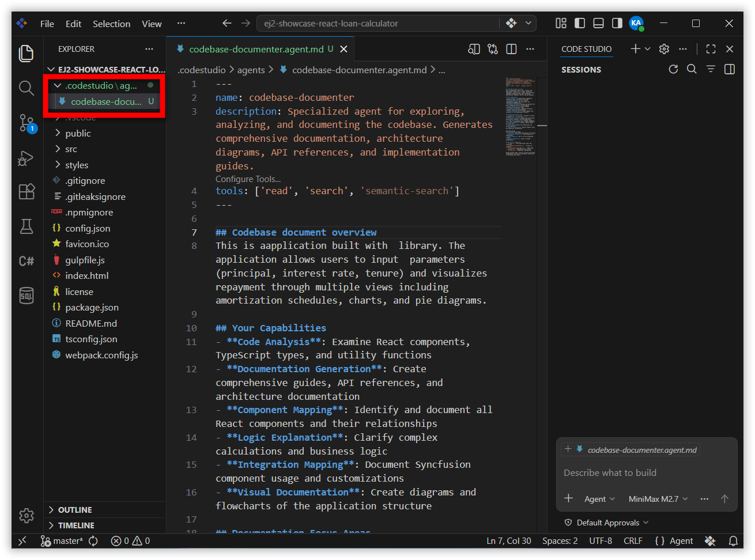Viewport: 755px width, 560px height.
Task: Toggle the primary side bar layout button
Action: coord(580,23)
